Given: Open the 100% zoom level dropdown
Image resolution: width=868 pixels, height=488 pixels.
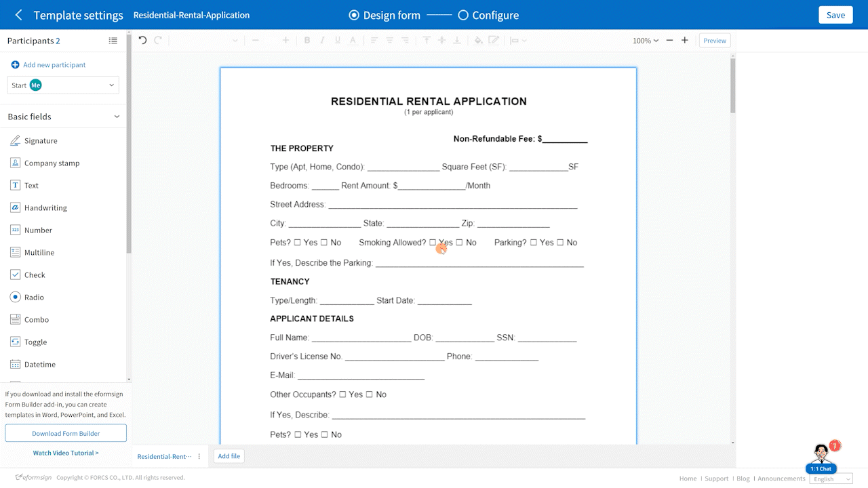Looking at the screenshot, I should pyautogui.click(x=646, y=41).
